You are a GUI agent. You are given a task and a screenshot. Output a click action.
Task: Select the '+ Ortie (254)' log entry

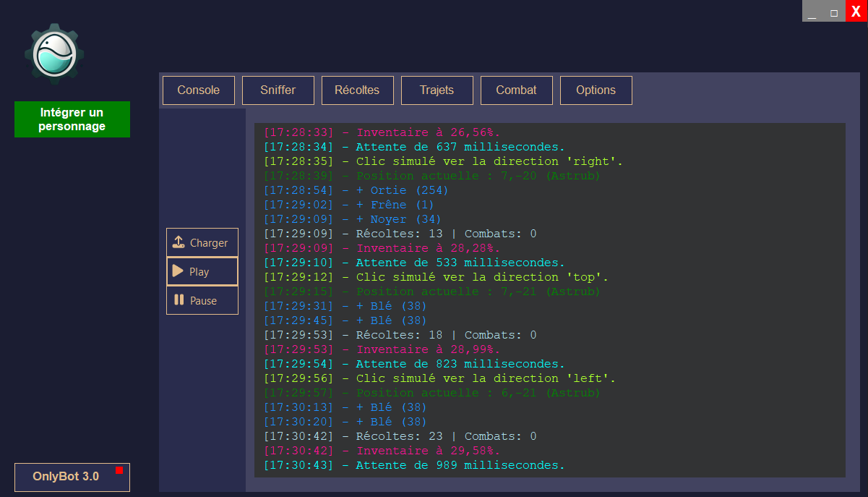click(356, 190)
